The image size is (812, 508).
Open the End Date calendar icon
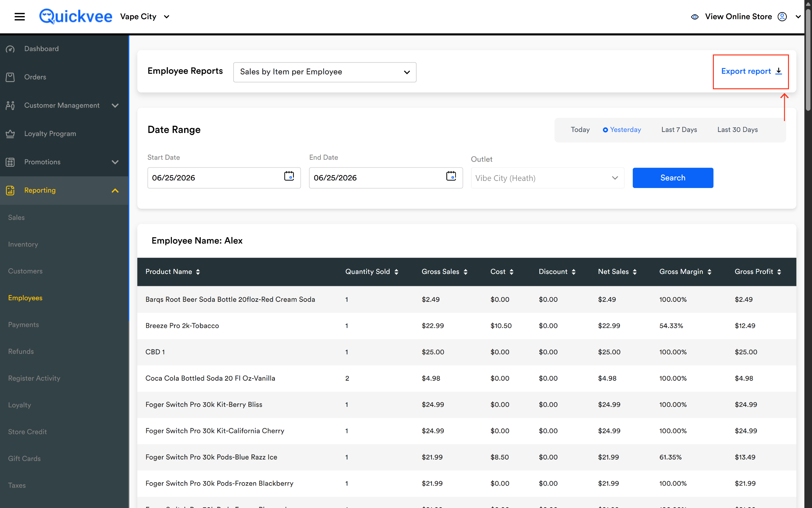451,176
